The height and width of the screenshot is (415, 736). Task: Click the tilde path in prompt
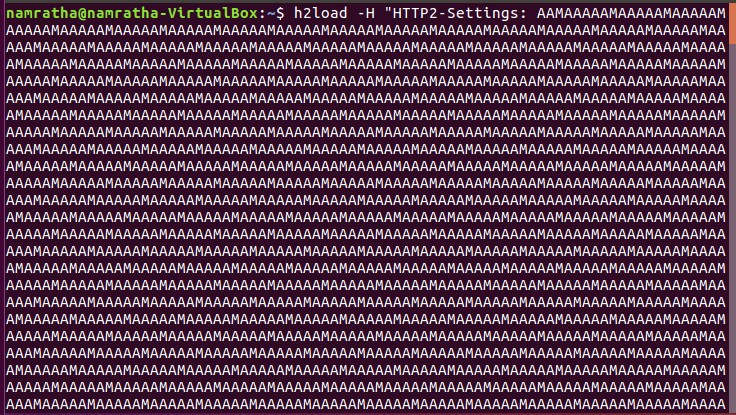click(271, 14)
